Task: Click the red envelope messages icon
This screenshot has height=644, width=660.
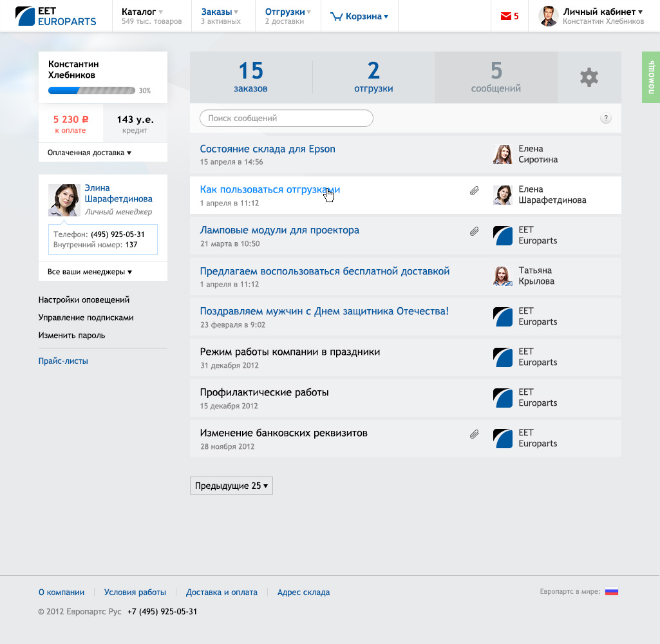Action: (505, 17)
